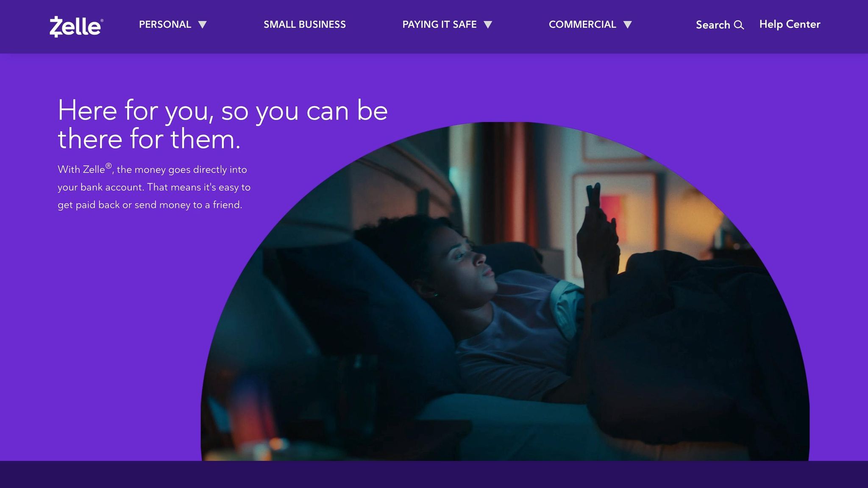
Task: Select Paying It Safe menu label
Action: [440, 25]
